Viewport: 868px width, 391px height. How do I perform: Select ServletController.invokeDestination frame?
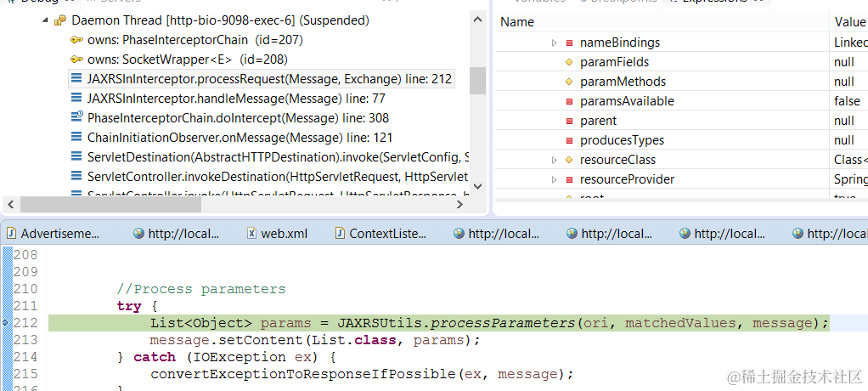tap(279, 176)
